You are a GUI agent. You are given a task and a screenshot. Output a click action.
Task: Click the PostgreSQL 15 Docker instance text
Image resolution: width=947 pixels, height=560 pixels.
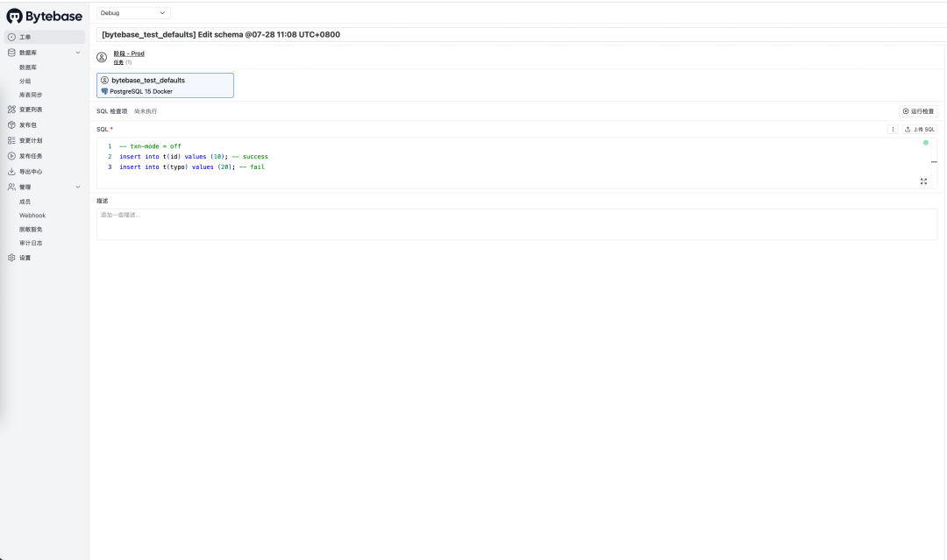pos(141,92)
